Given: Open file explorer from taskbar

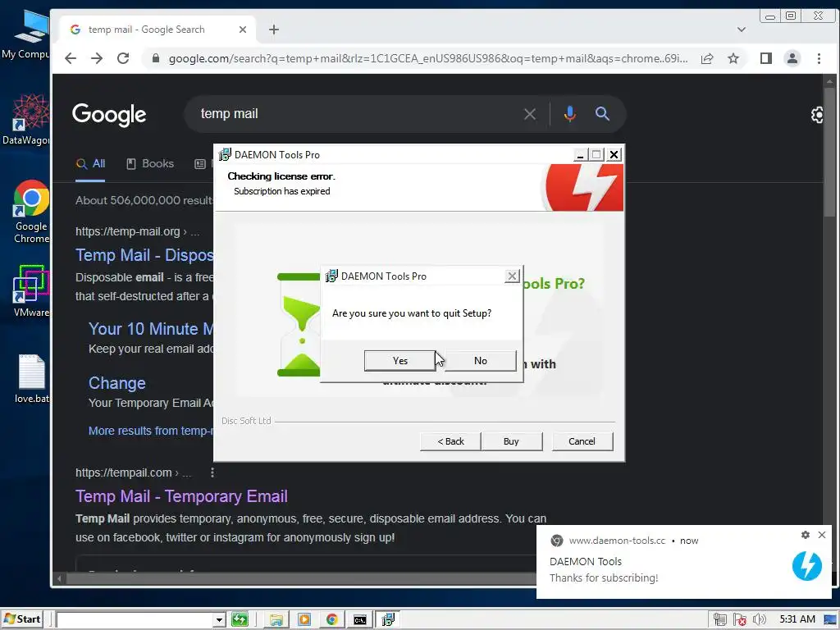Looking at the screenshot, I should (276, 620).
